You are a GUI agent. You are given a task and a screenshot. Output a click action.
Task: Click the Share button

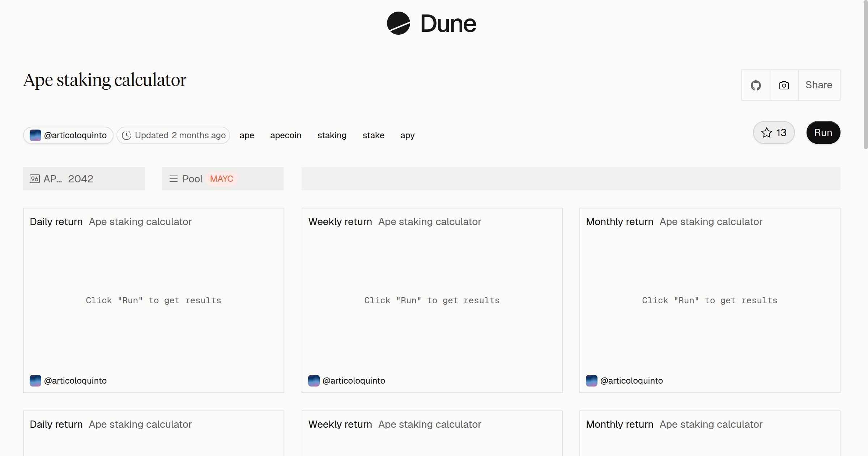819,85
